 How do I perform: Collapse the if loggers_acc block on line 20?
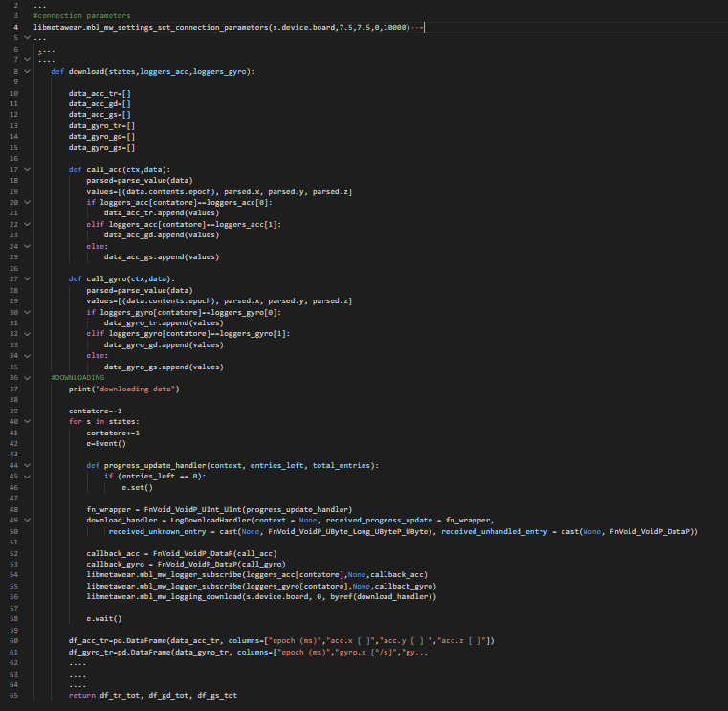click(26, 202)
